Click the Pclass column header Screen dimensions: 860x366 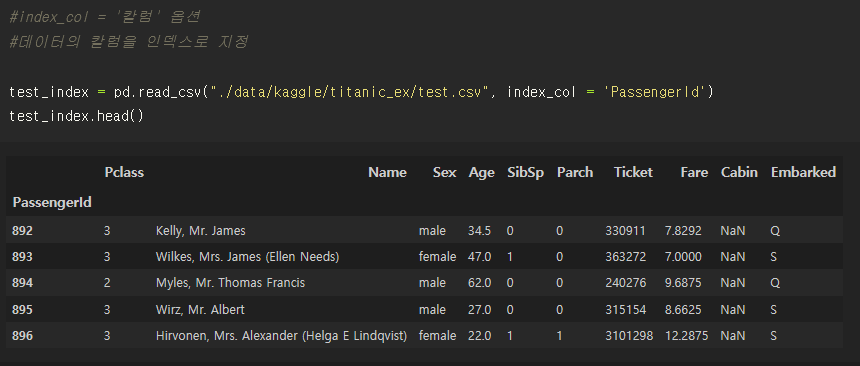click(124, 172)
